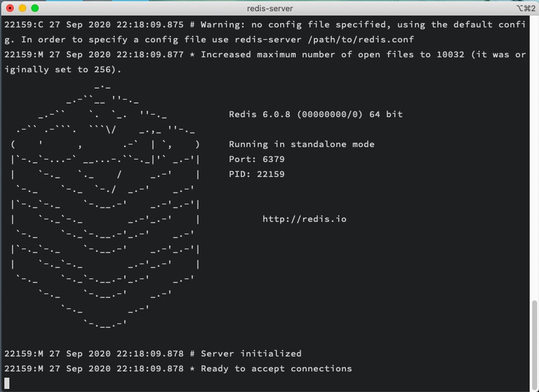Image resolution: width=539 pixels, height=392 pixels.
Task: Click the 'Warning: no config file specified' text
Action: 293,25
